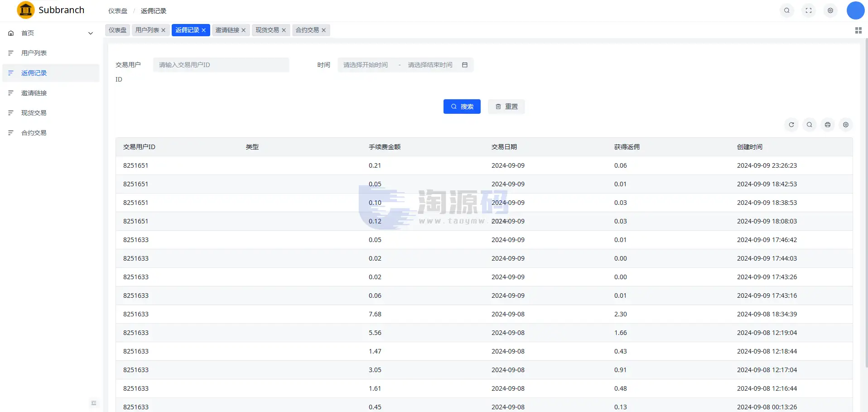The width and height of the screenshot is (868, 412).
Task: Collapse the sidebar menu icon
Action: (x=94, y=403)
